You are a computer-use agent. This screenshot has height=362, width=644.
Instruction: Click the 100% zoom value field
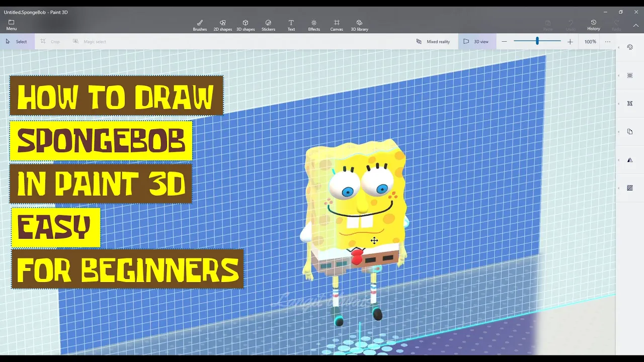590,42
